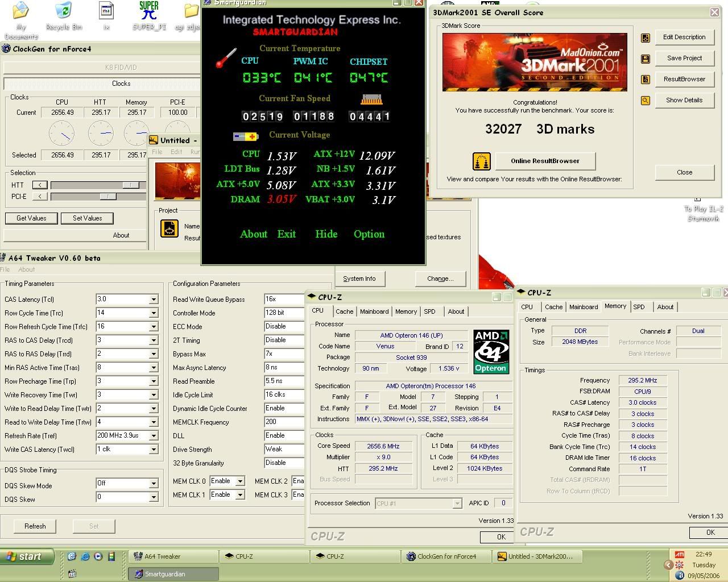
Task: Click the HTT decrease arrow button in ClockGen
Action: 40,185
